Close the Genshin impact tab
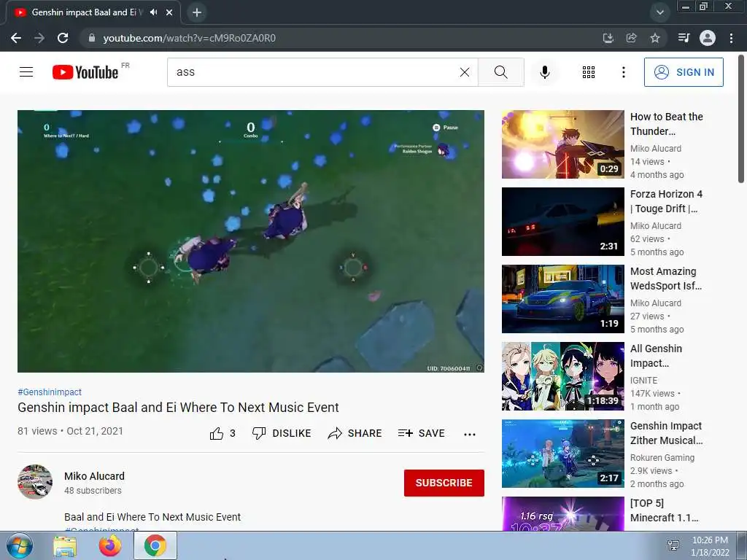747x560 pixels. (169, 12)
